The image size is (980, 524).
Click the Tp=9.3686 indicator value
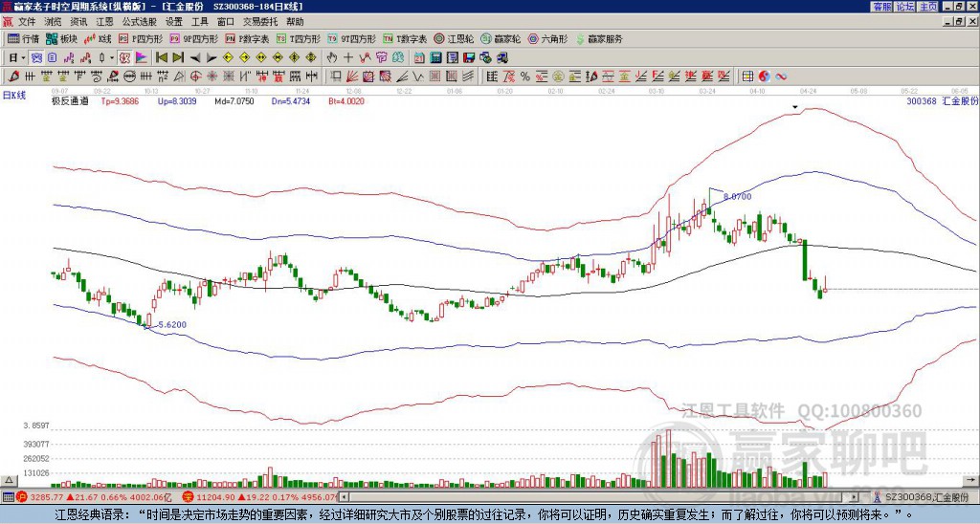pos(120,100)
